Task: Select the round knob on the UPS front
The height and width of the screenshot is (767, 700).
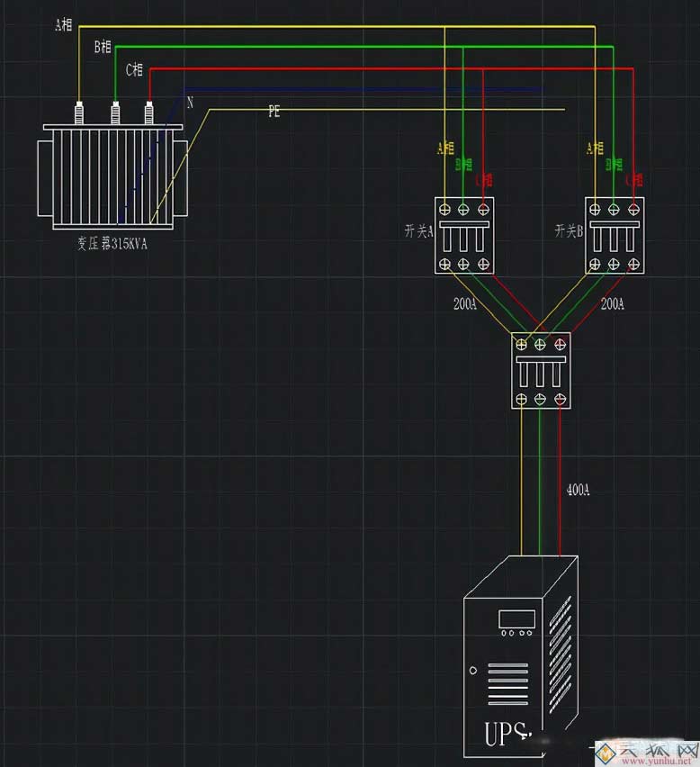Action: (x=472, y=670)
